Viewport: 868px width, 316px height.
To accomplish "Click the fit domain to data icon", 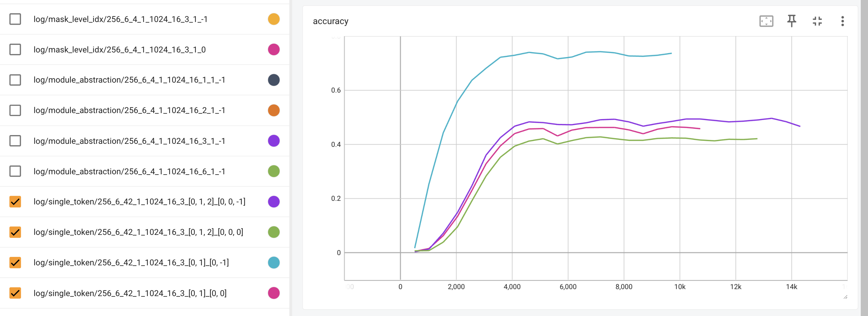I will (766, 21).
